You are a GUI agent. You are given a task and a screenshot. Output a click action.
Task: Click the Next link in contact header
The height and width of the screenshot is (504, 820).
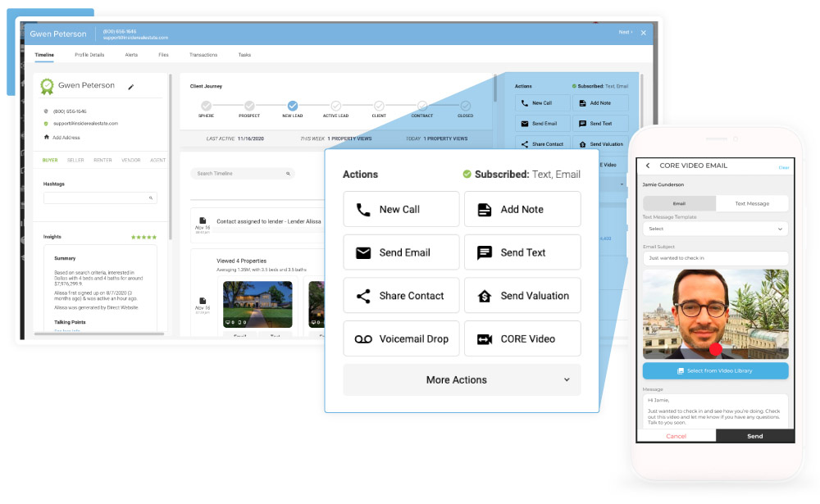(626, 33)
